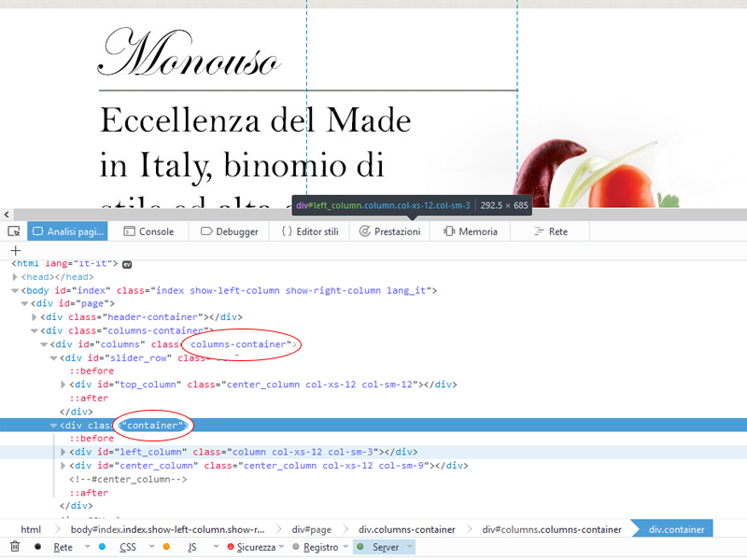Open the CSS filter dropdown arrow
Viewport: 747px width, 560px height.
(151, 547)
